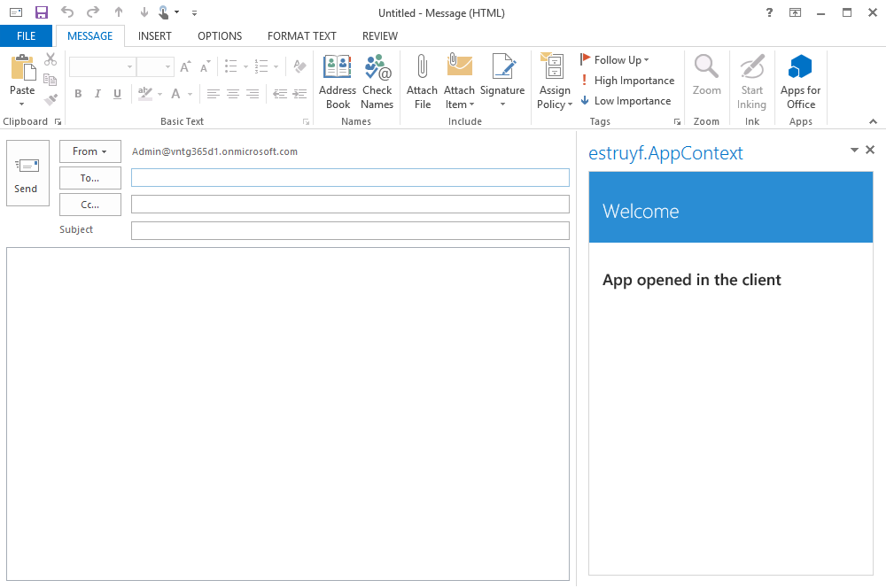Run Check Names

click(x=377, y=81)
